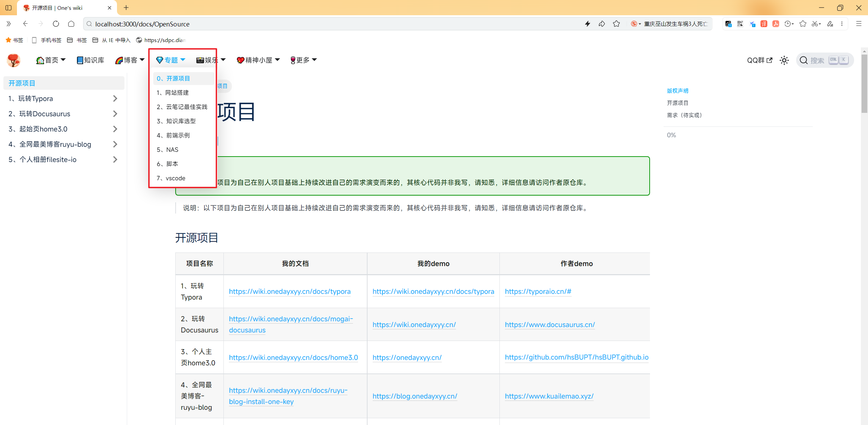868x425 pixels.
Task: Open the Sogou search engine selector
Action: pyautogui.click(x=636, y=24)
